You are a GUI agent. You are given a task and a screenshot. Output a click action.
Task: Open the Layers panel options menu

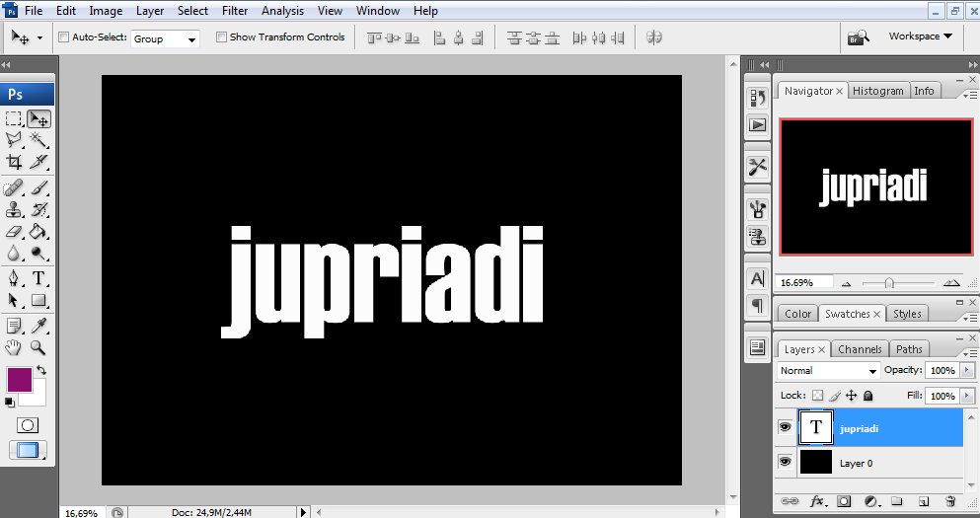coord(968,353)
